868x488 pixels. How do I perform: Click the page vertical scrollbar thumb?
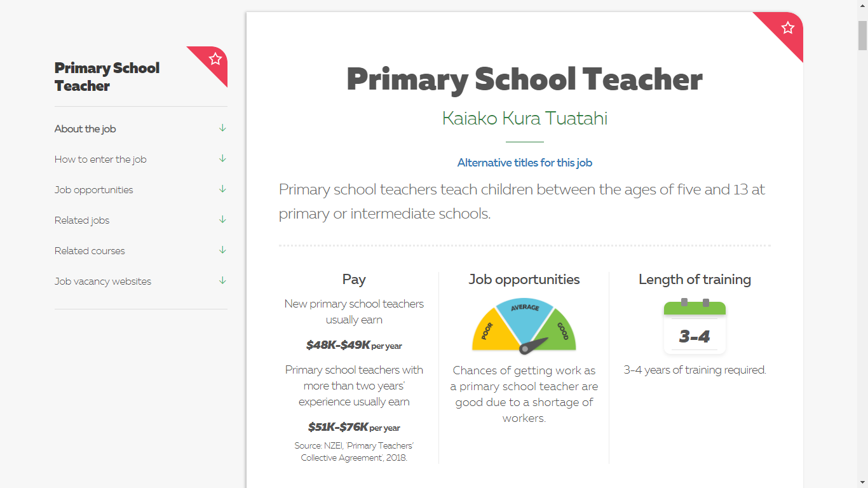pyautogui.click(x=862, y=35)
